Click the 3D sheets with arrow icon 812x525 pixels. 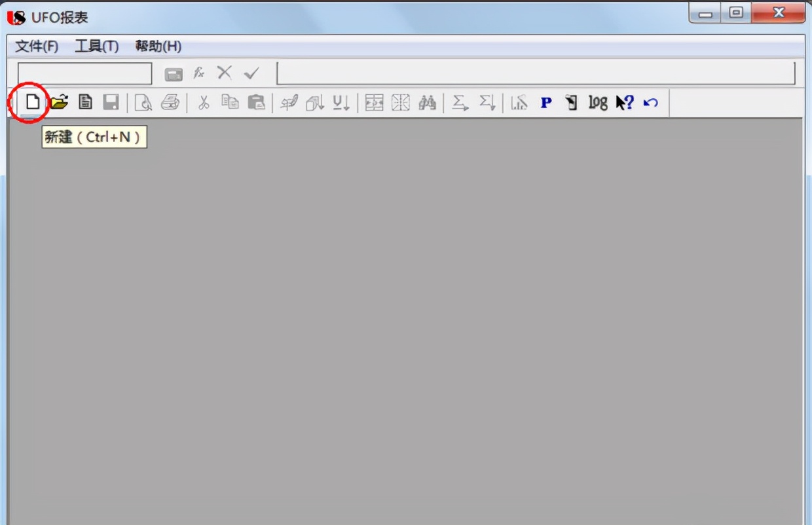tap(315, 103)
